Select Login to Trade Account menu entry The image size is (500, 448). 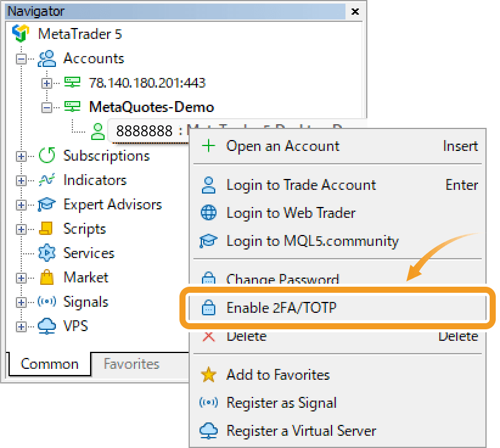pos(338,185)
